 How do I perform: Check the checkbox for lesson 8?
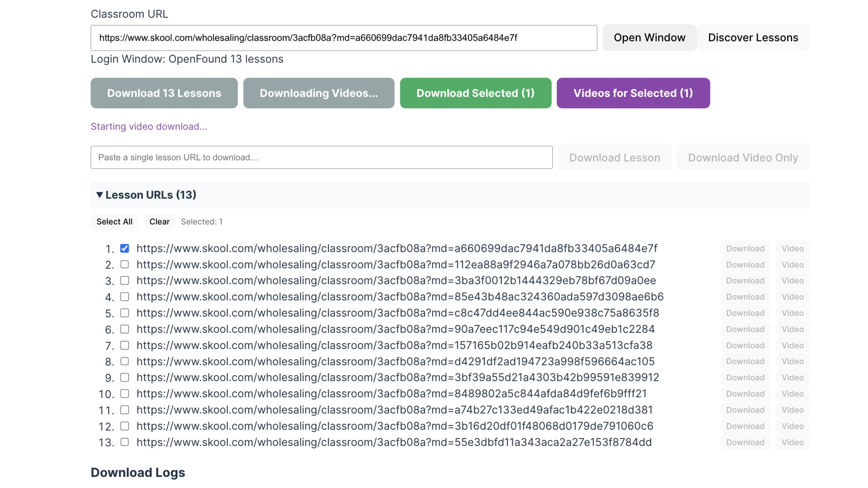pos(124,361)
